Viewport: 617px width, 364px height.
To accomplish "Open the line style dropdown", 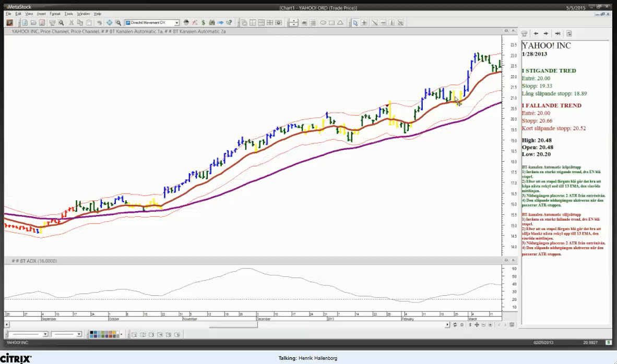I will (45, 334).
